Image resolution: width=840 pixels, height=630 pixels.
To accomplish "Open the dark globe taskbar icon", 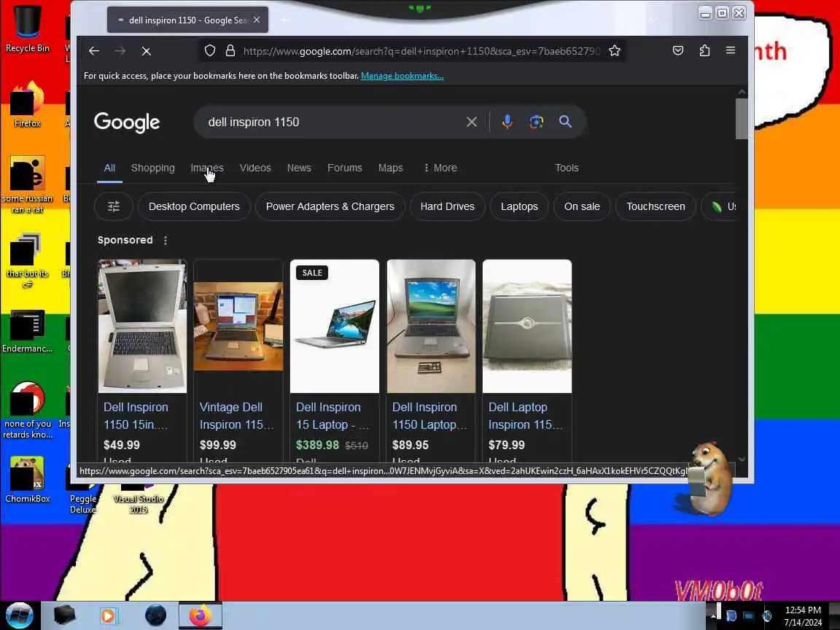I will tap(155, 615).
